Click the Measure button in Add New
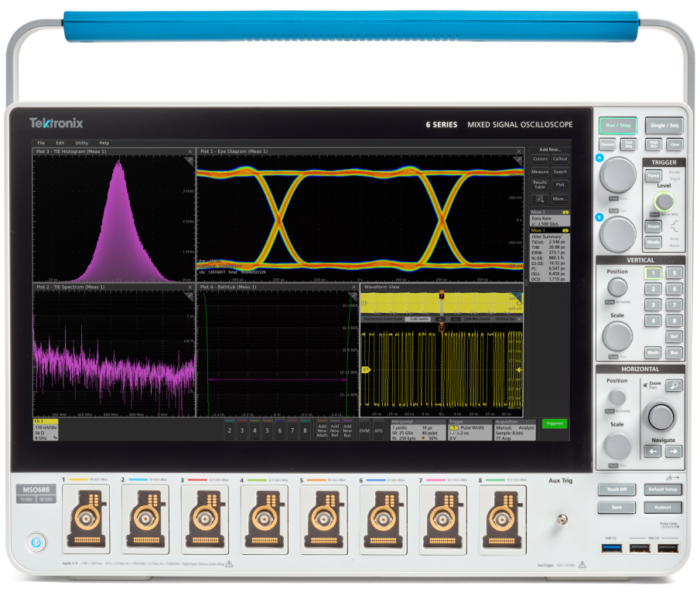This screenshot has width=700, height=592. tap(539, 172)
